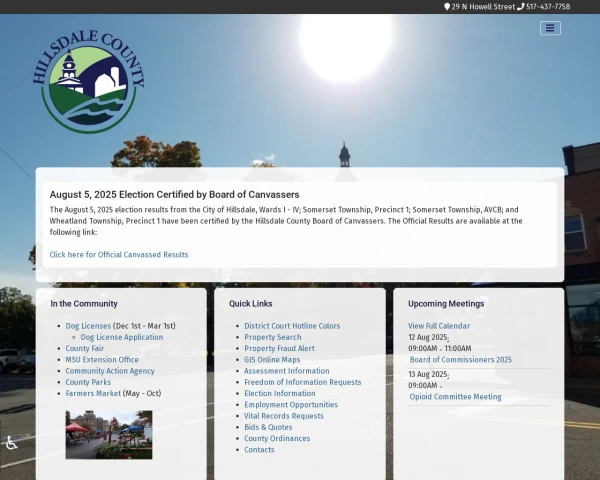This screenshot has width=600, height=480.
Task: Open the Dog Licenses link
Action: (x=88, y=326)
